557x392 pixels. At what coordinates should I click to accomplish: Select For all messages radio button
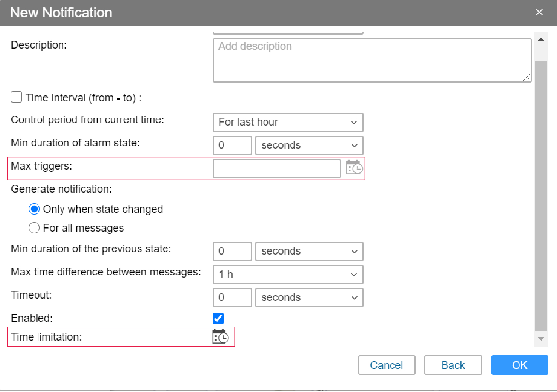pyautogui.click(x=34, y=228)
